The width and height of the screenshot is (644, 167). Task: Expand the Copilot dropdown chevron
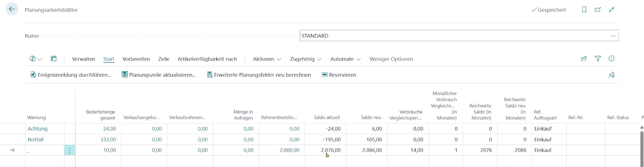[x=40, y=59]
